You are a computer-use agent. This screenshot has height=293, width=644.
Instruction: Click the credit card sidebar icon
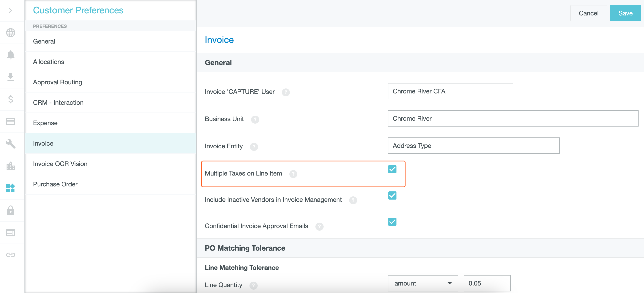point(10,121)
